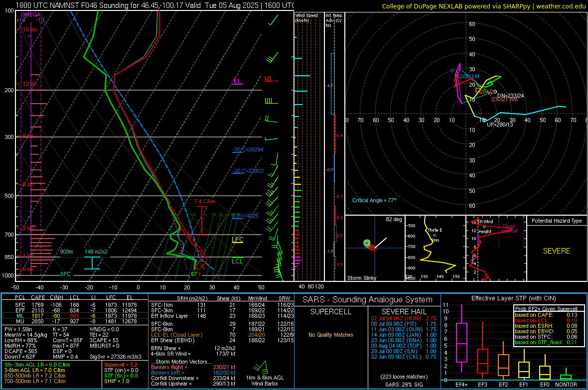This screenshot has height=390, width=588.
Task: Click the yellow SEVERE hazard text
Action: point(557,251)
